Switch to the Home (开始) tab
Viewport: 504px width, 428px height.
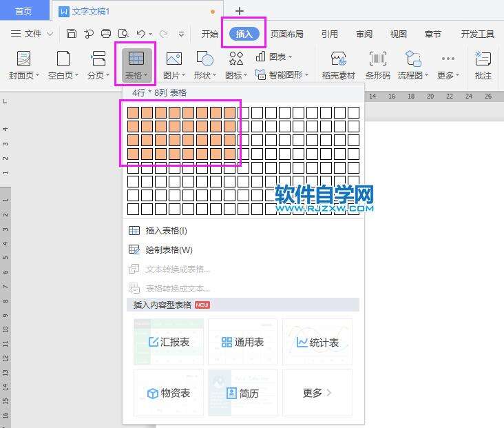209,34
